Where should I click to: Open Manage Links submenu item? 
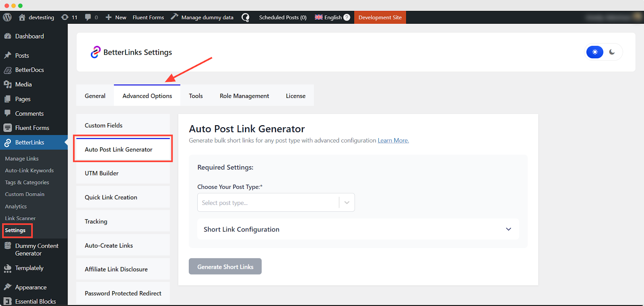[22, 159]
